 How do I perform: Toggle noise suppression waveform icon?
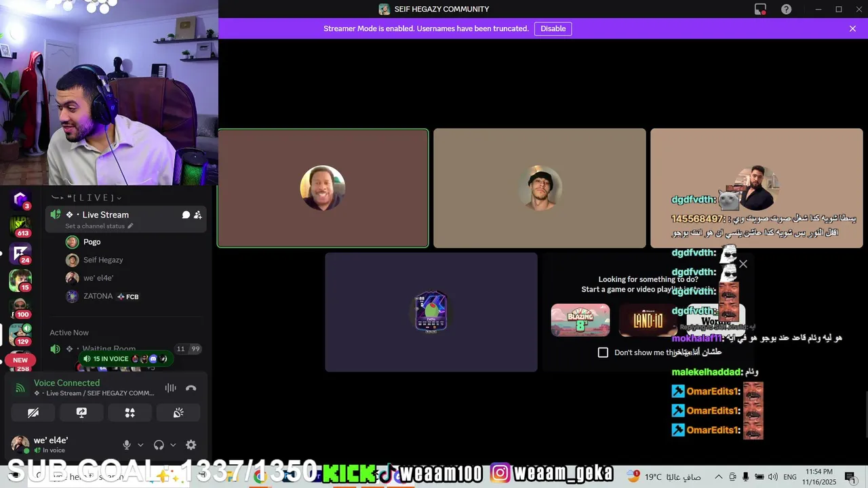[170, 388]
